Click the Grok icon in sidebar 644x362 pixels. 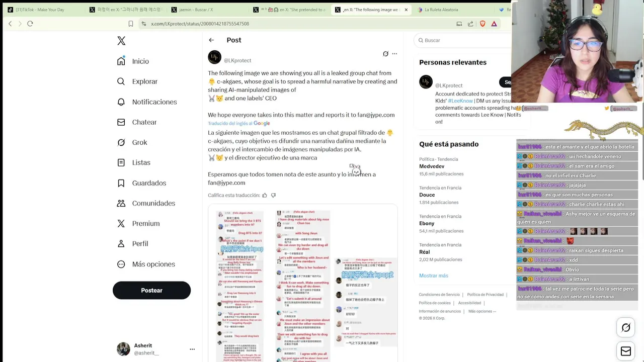tap(121, 142)
